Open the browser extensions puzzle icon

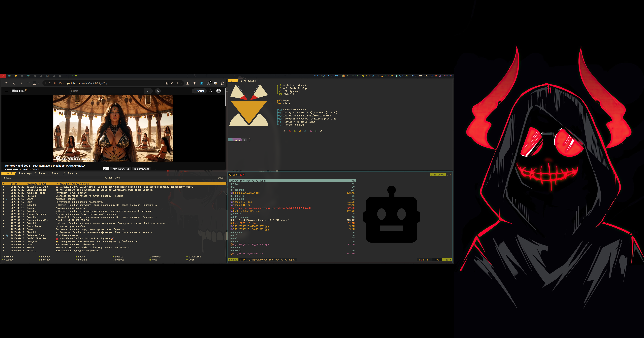tap(222, 83)
